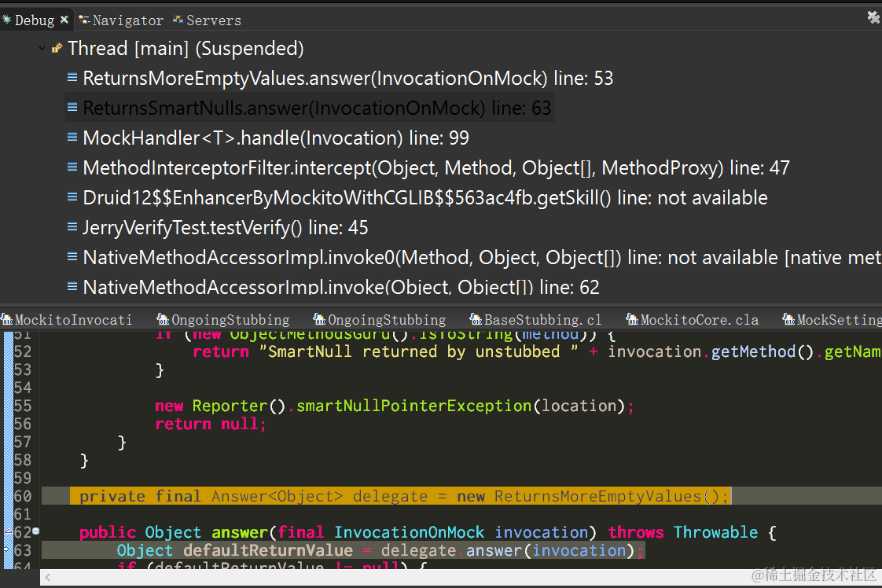Click stack frame icon beside Druid12 getSkill

pos(72,197)
